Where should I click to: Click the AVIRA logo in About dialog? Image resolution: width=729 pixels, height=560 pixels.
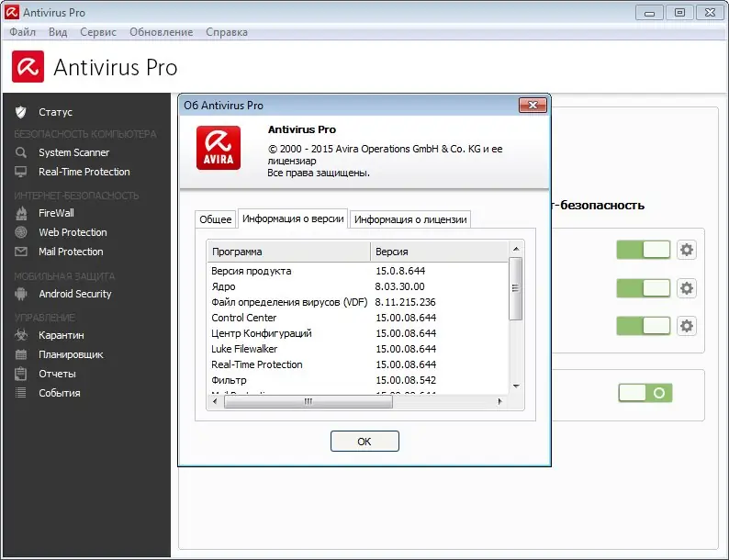pyautogui.click(x=218, y=147)
